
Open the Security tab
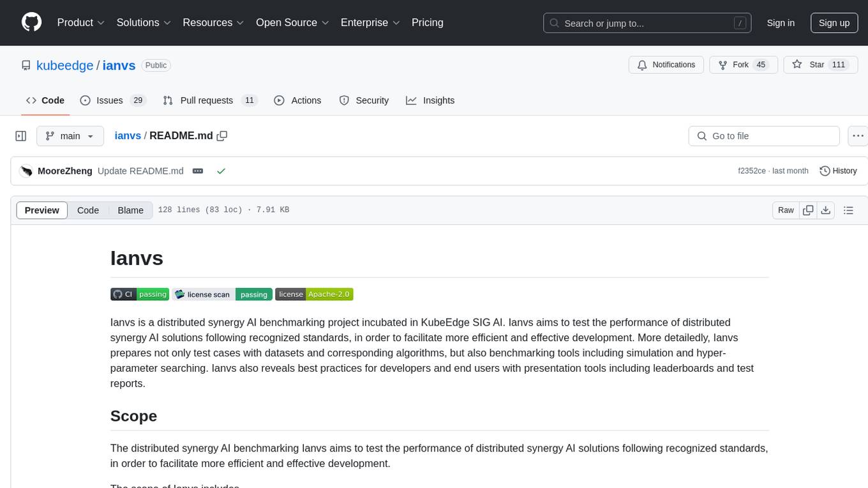click(x=364, y=100)
